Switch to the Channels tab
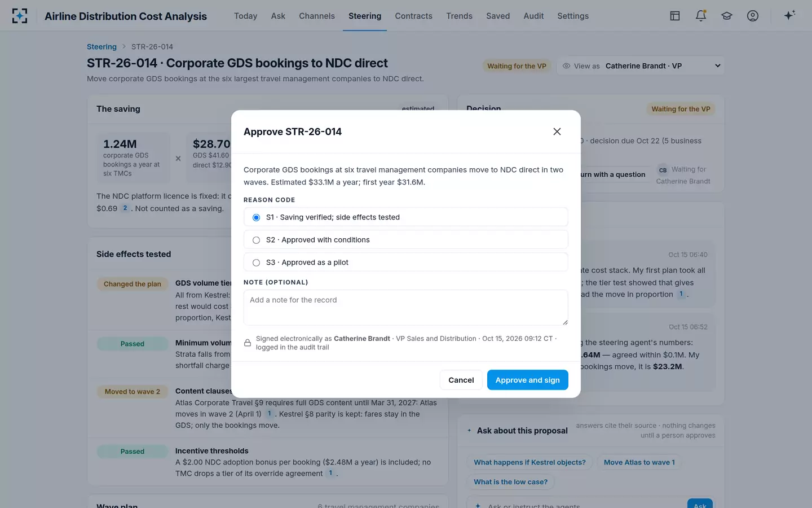The height and width of the screenshot is (508, 812). point(317,16)
